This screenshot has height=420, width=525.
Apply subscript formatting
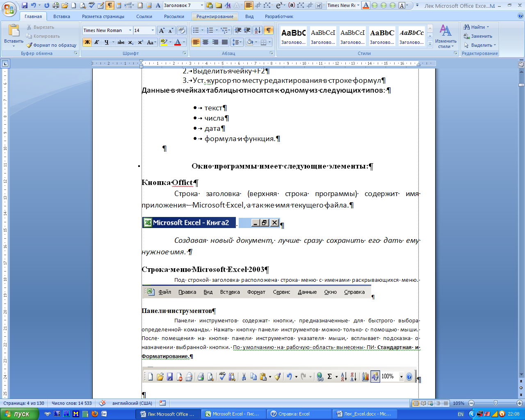coord(131,42)
